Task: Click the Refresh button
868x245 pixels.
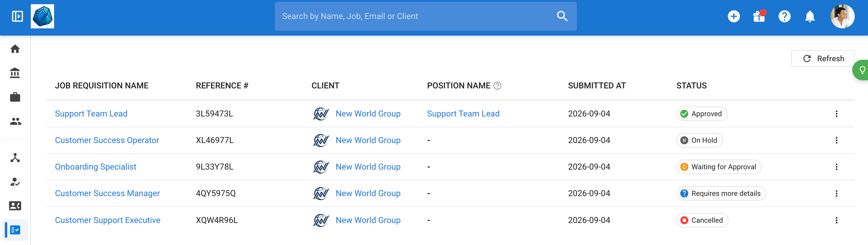Action: [x=822, y=59]
